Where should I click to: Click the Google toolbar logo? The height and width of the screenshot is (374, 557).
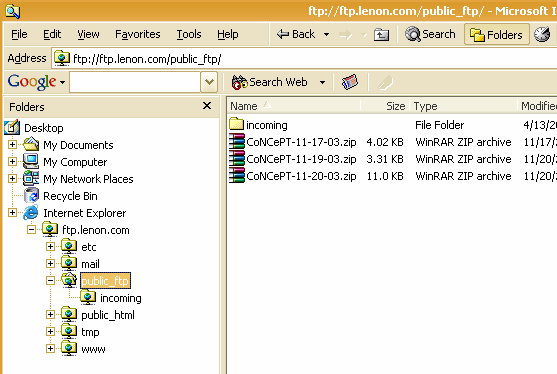32,82
